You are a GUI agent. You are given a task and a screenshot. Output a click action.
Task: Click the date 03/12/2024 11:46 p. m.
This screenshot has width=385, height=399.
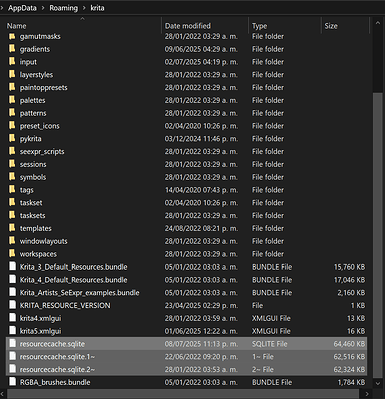pyautogui.click(x=201, y=139)
